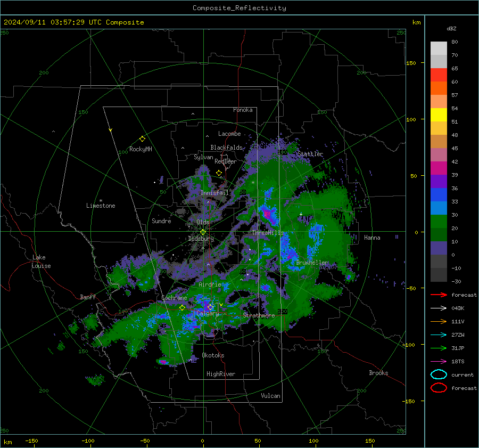Viewport: 479px width, 448px height.
Task: Click yellow diamond marker at Olds radar center
Action: click(x=203, y=232)
